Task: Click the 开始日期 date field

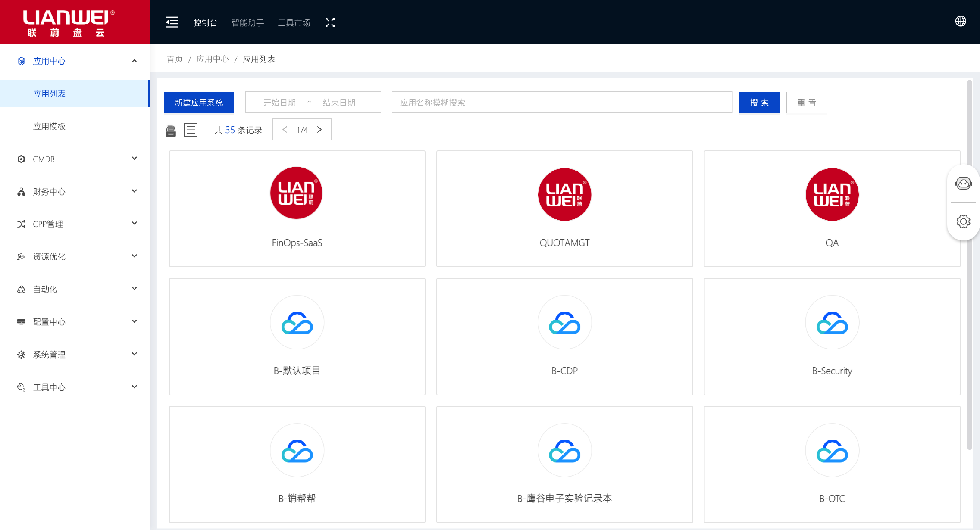Action: 279,103
